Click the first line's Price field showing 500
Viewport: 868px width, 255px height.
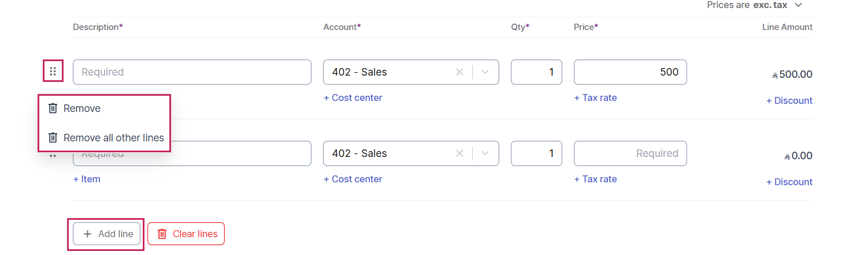(630, 72)
